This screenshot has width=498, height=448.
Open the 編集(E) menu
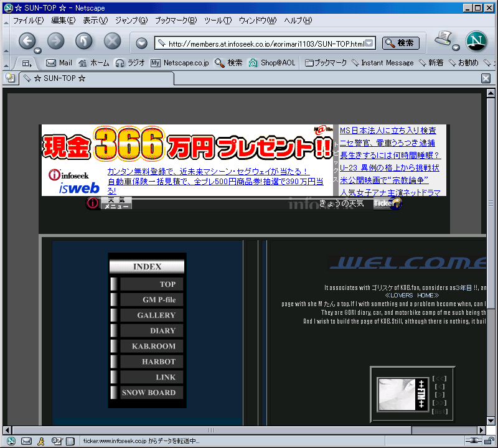(x=63, y=21)
